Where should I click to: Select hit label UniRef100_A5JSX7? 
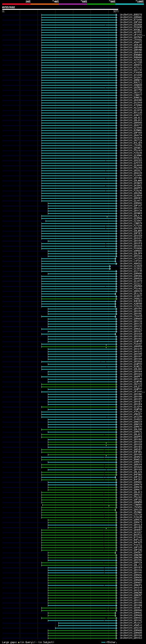(x=131, y=623)
